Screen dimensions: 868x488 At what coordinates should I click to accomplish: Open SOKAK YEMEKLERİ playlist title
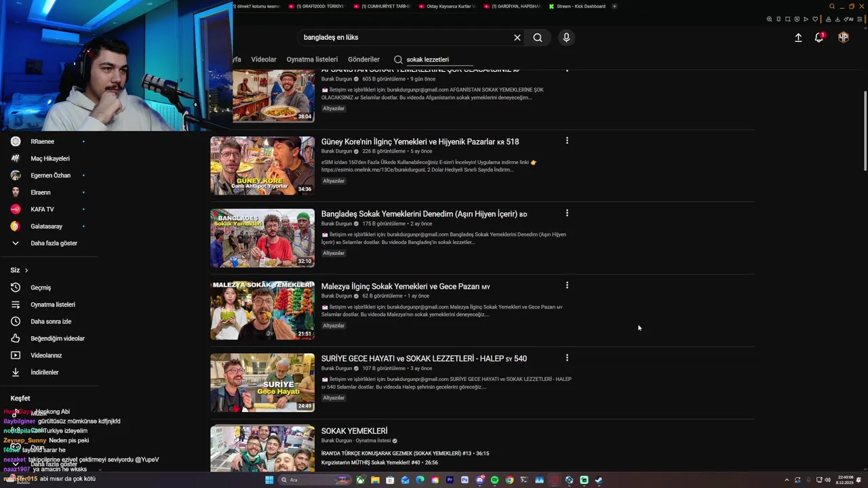coord(354,431)
